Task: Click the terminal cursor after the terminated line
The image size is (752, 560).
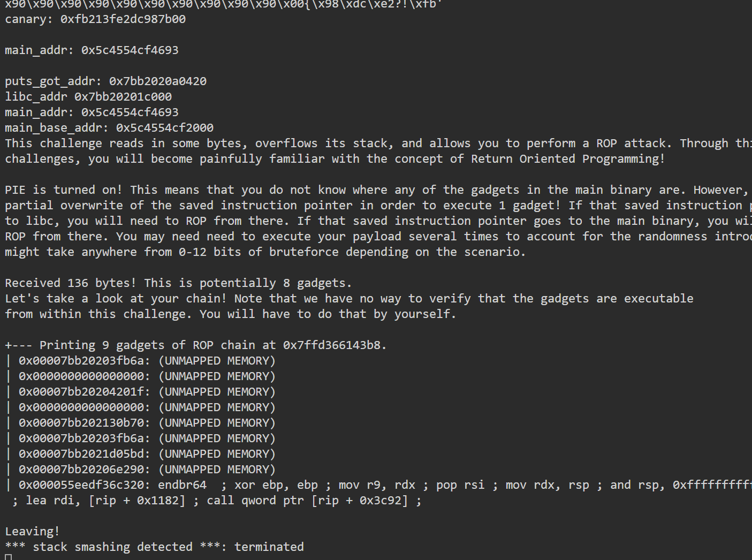Action: tap(8, 557)
